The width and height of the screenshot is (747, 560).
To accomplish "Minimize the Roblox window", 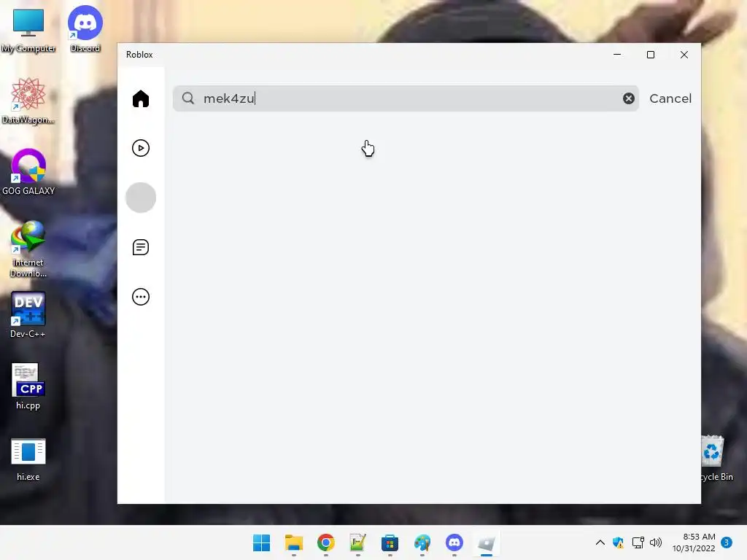I will point(617,54).
